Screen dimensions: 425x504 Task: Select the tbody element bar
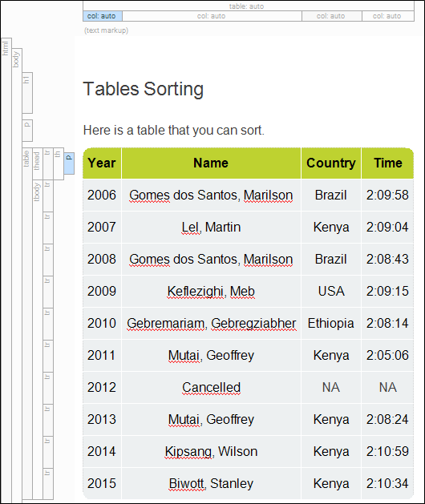pos(38,340)
